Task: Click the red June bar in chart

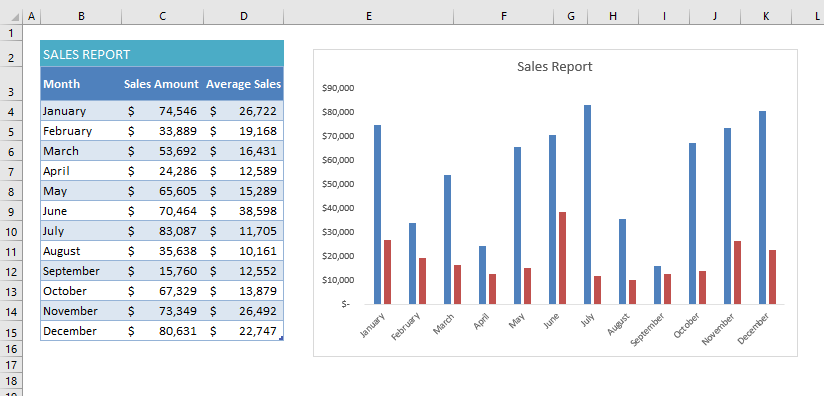Action: click(x=563, y=258)
